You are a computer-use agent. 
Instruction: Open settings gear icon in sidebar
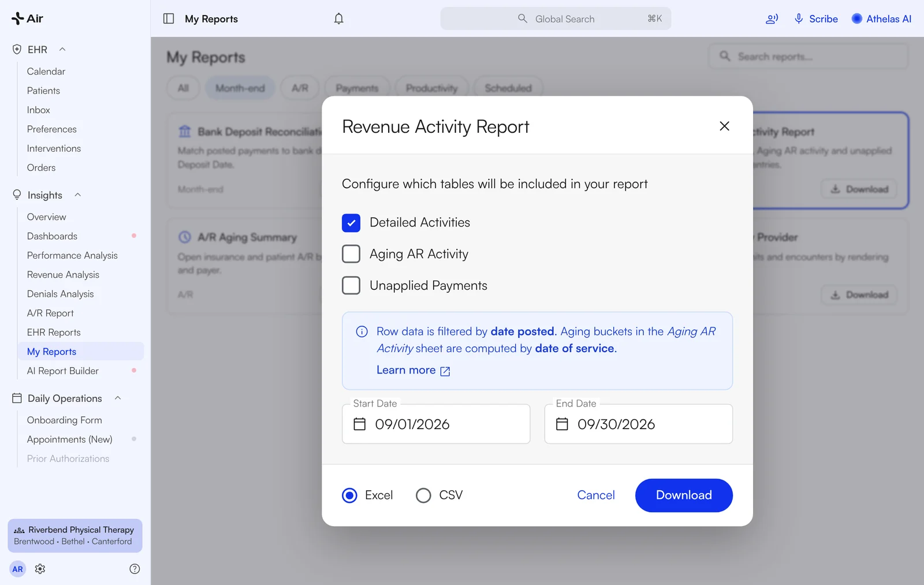point(40,569)
